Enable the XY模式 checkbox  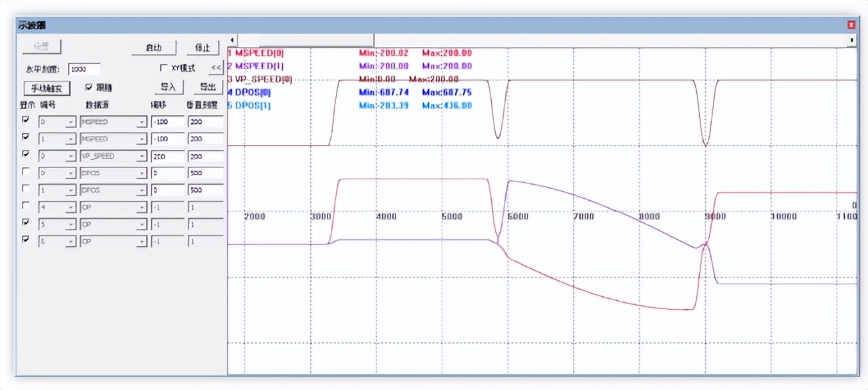click(163, 68)
